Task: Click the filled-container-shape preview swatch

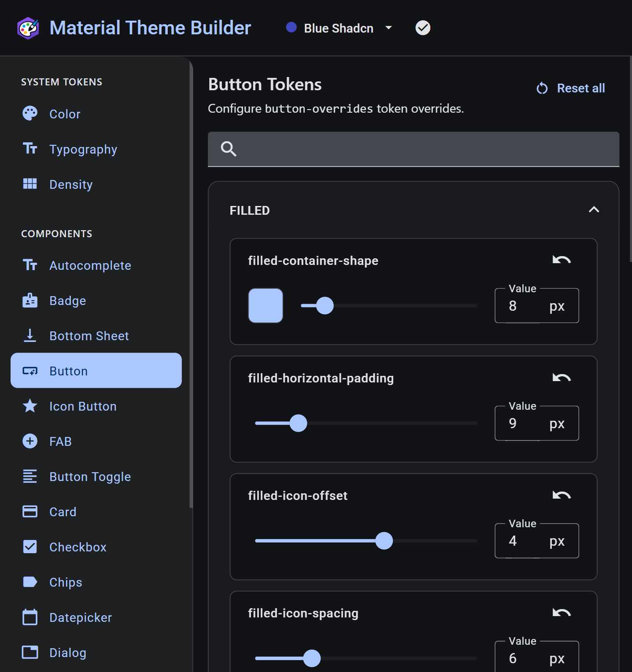Action: pyautogui.click(x=266, y=305)
